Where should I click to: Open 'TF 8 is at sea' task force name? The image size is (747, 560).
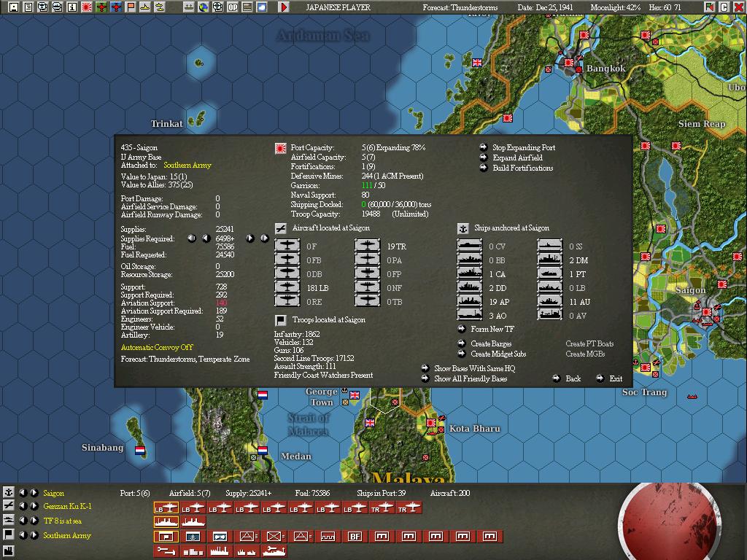coord(63,521)
